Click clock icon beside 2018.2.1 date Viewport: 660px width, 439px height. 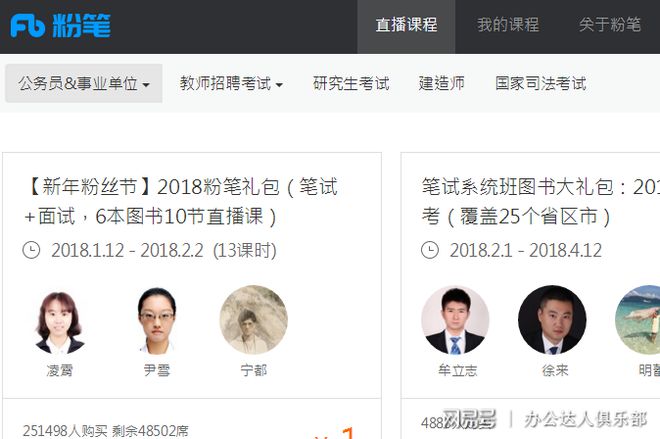[430, 250]
